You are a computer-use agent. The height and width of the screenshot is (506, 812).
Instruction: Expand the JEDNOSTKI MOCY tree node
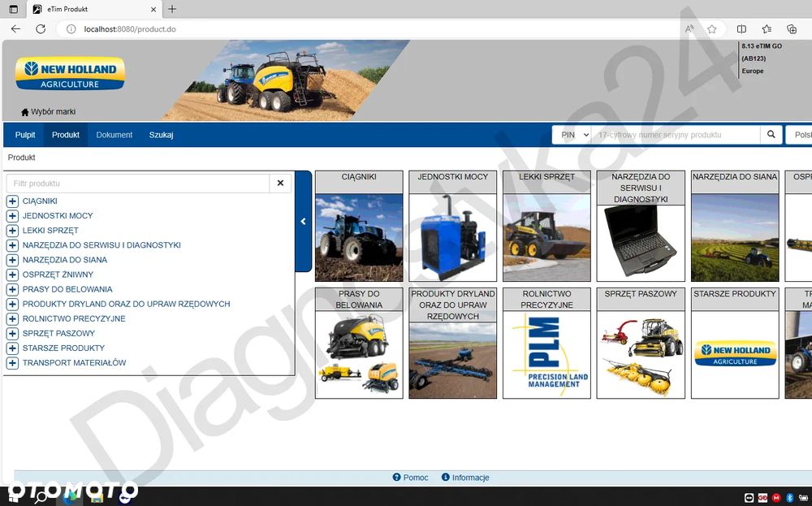click(x=12, y=216)
